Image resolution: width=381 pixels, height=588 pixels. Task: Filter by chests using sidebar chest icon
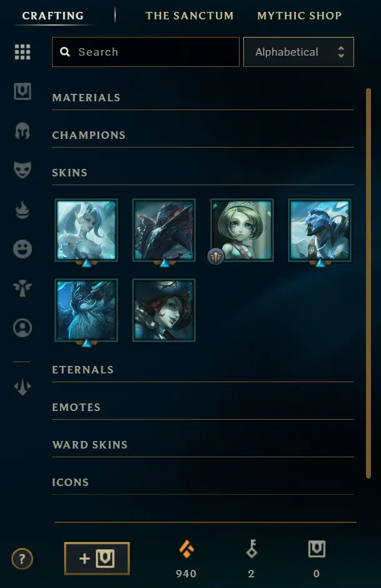23,91
